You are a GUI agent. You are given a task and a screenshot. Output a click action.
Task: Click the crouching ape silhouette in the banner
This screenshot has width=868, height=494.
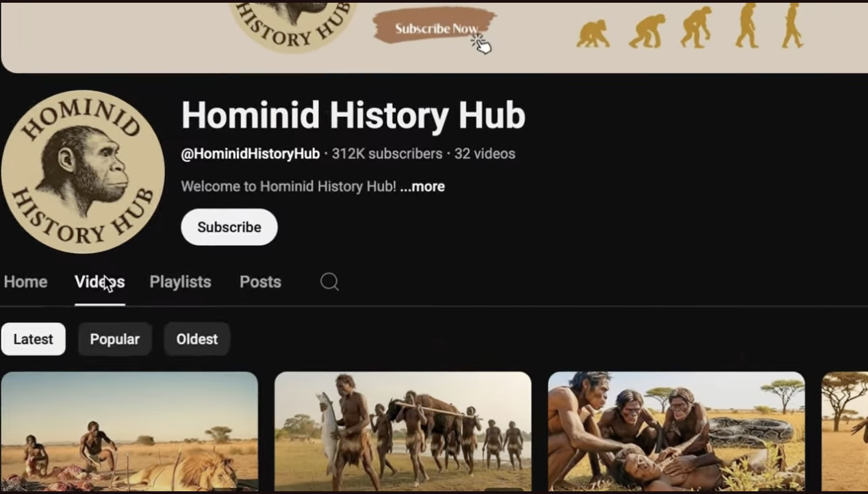pos(593,34)
